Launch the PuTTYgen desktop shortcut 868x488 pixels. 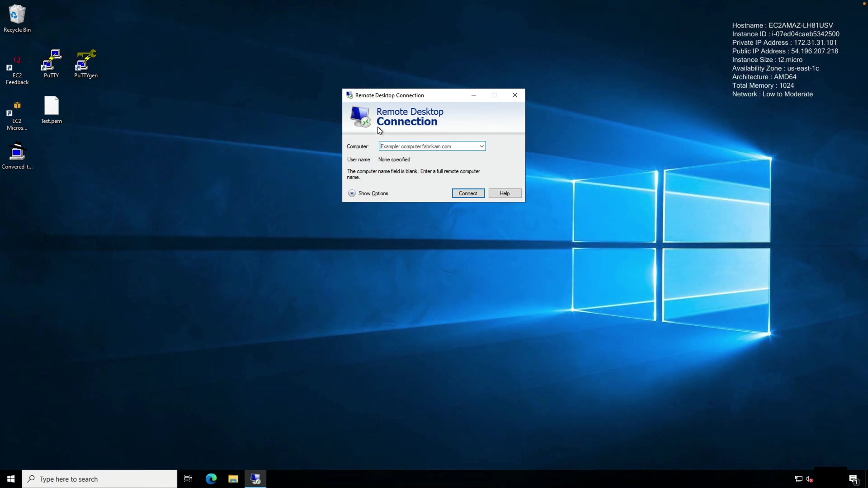(85, 61)
